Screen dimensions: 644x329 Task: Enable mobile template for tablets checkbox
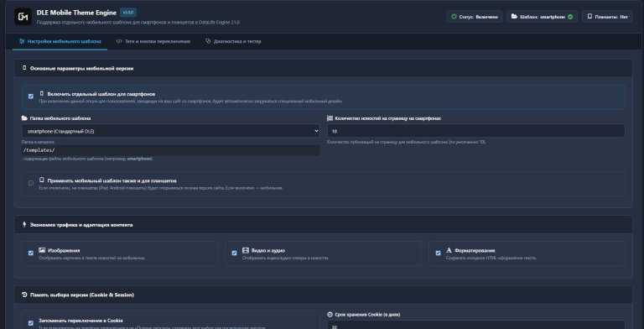tap(31, 183)
